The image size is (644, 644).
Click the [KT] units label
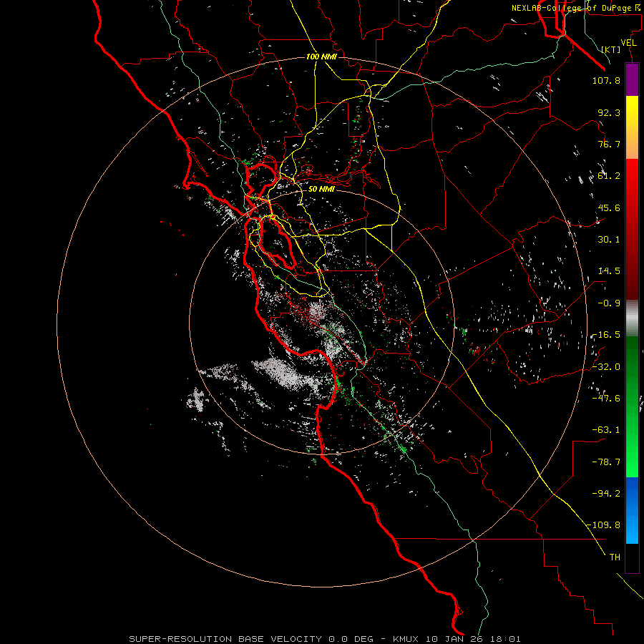pos(611,49)
